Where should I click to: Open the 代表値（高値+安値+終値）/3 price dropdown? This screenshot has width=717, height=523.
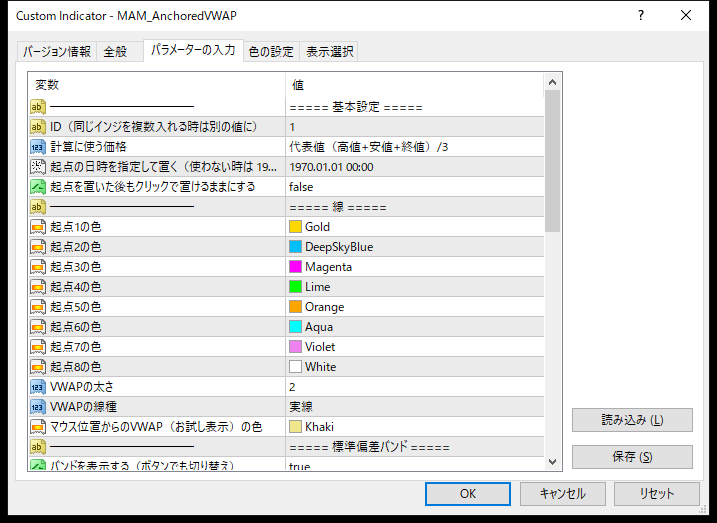[x=415, y=147]
